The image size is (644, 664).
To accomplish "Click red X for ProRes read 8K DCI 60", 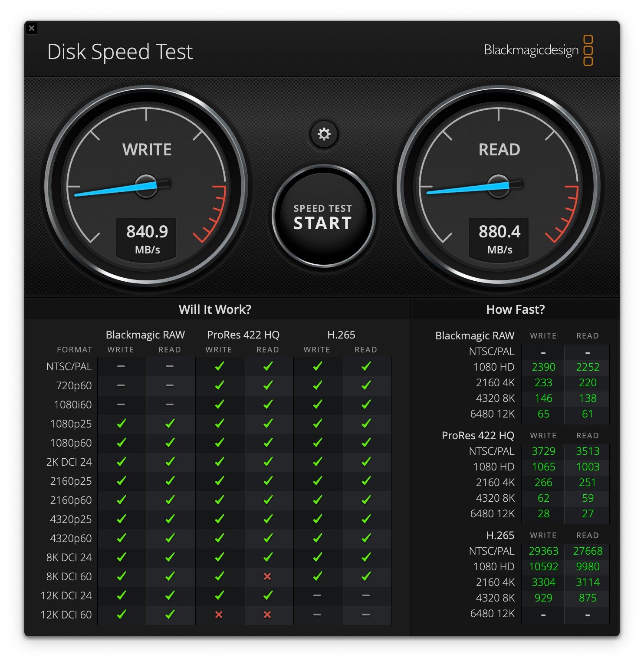I will [x=267, y=576].
